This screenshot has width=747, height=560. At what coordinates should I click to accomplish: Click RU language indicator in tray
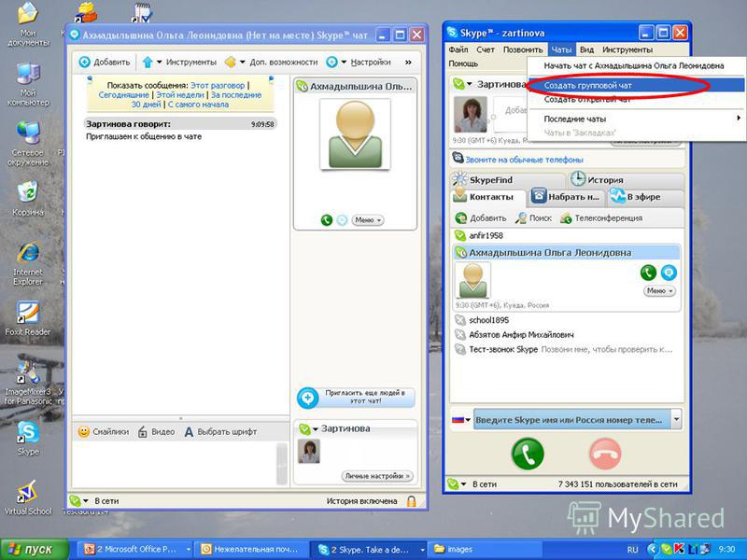[x=632, y=550]
